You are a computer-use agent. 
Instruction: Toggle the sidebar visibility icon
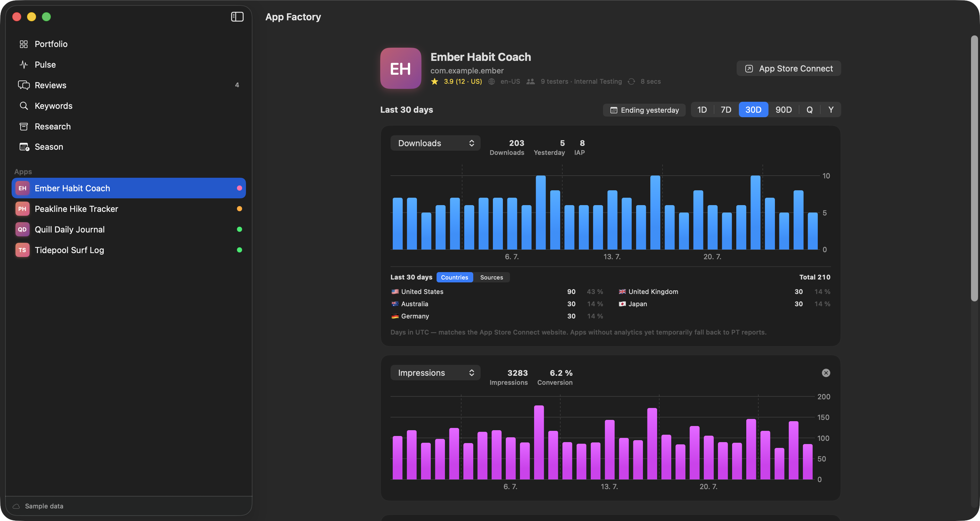(237, 17)
